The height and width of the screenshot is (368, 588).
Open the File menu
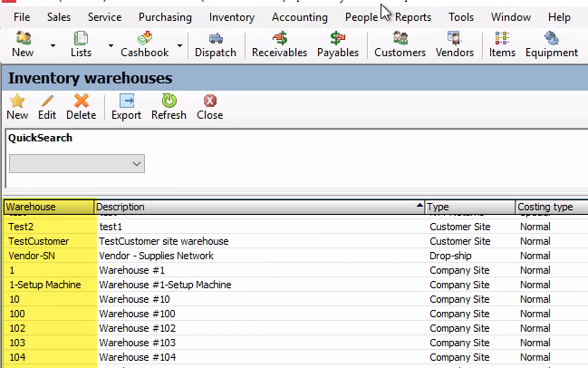(22, 17)
